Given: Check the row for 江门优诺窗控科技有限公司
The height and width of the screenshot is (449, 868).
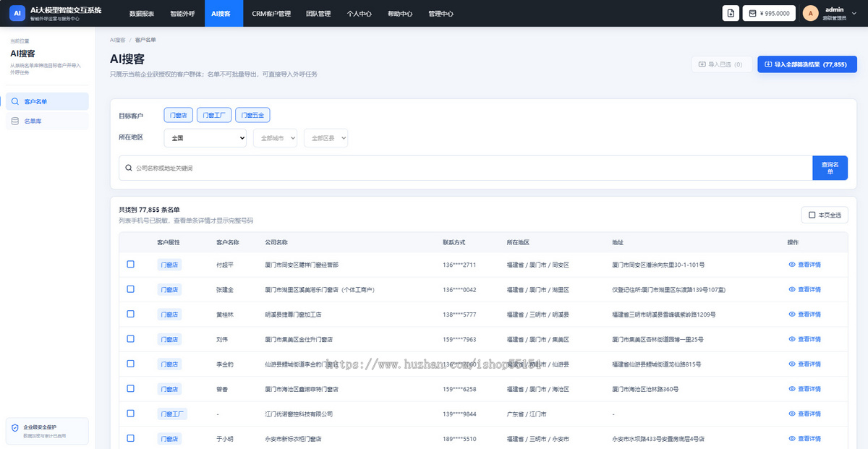Looking at the screenshot, I should [x=131, y=413].
